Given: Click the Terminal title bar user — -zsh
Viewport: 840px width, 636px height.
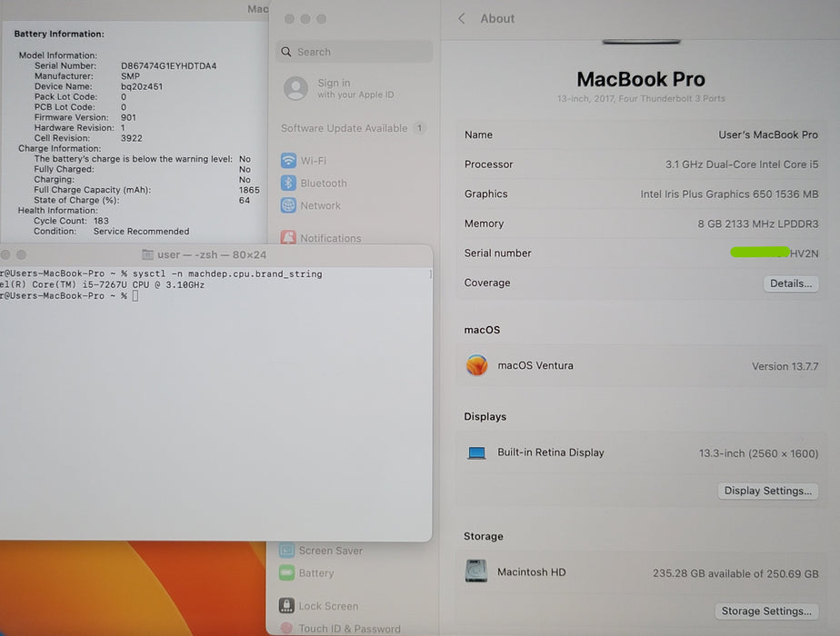Looking at the screenshot, I should [x=212, y=254].
